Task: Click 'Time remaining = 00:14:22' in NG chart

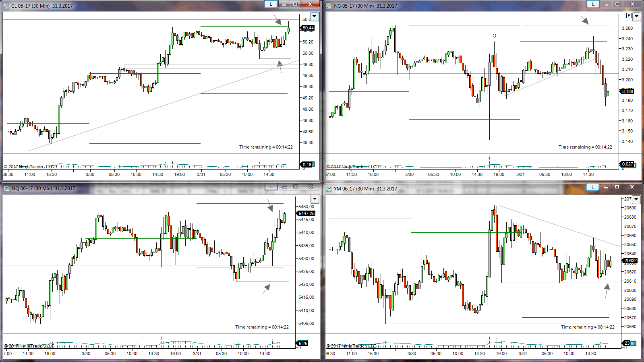Action: tap(585, 147)
